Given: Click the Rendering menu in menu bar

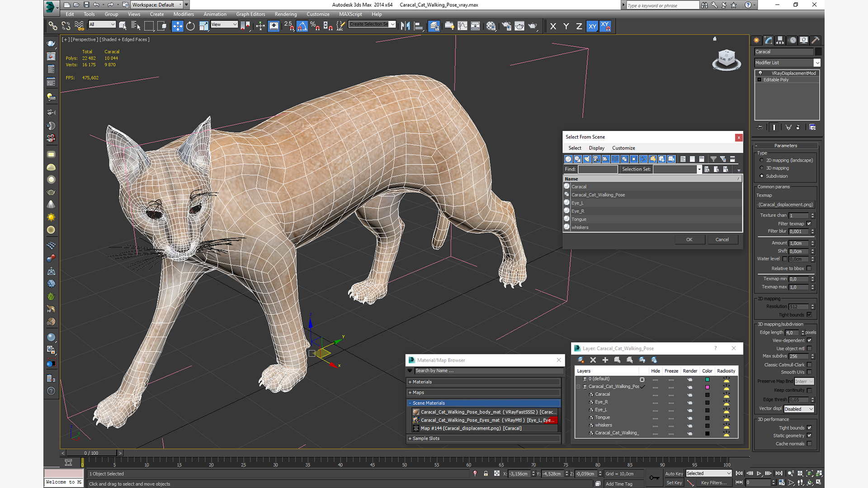Looking at the screenshot, I should 284,14.
